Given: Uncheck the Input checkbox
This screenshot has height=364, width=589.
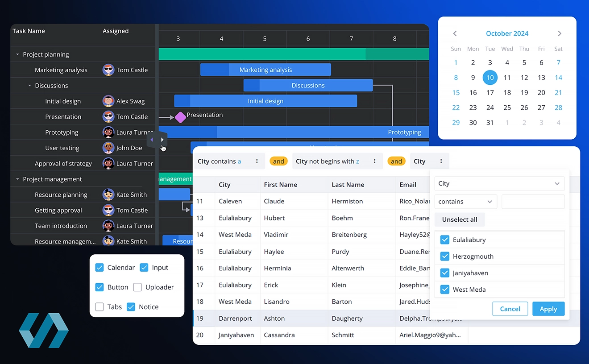Looking at the screenshot, I should click(144, 268).
